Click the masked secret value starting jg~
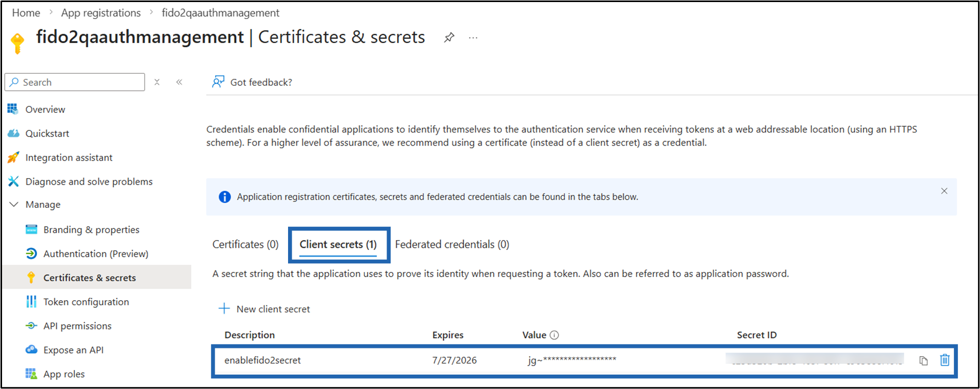 point(572,360)
